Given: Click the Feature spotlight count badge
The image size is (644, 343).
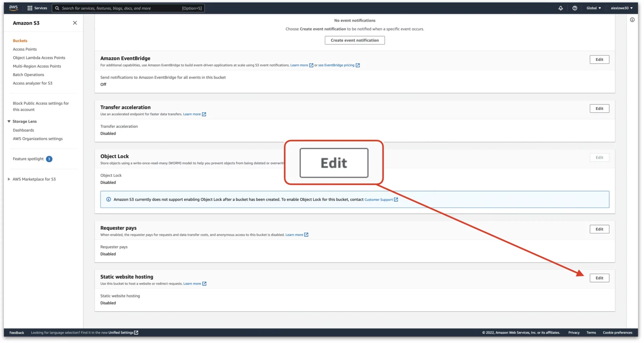Looking at the screenshot, I should click(x=49, y=159).
